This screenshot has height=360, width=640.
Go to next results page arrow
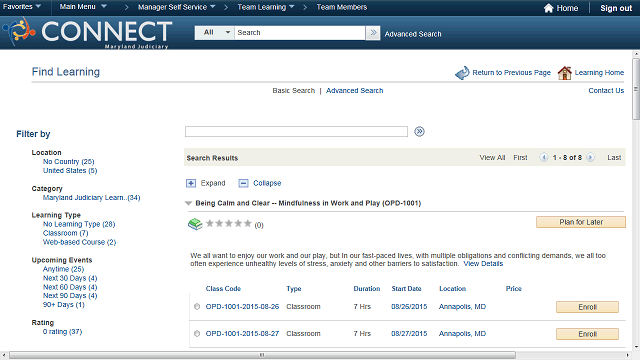(590, 158)
